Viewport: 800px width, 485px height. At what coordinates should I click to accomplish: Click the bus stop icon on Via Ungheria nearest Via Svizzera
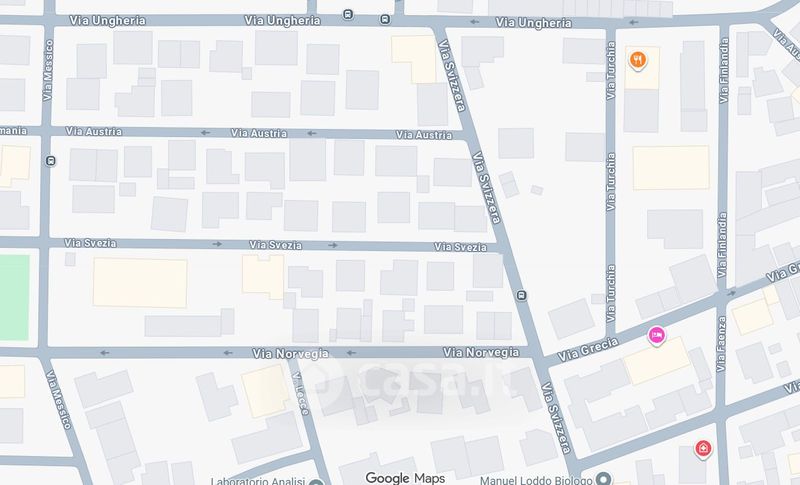(385, 19)
